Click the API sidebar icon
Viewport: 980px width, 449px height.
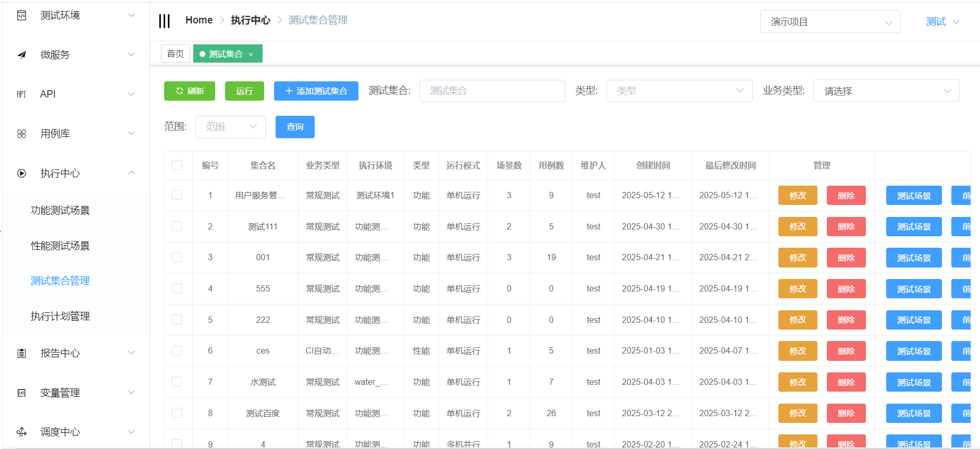[21, 94]
